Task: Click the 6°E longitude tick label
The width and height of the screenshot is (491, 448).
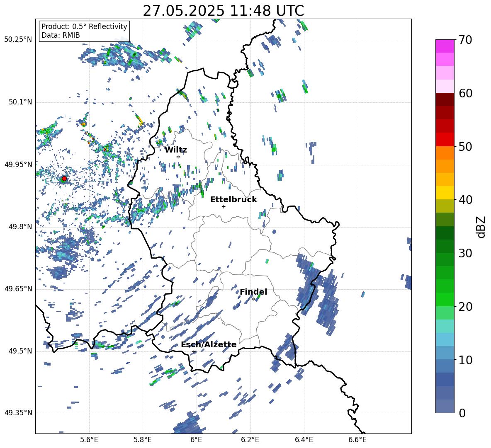Action: click(x=196, y=440)
